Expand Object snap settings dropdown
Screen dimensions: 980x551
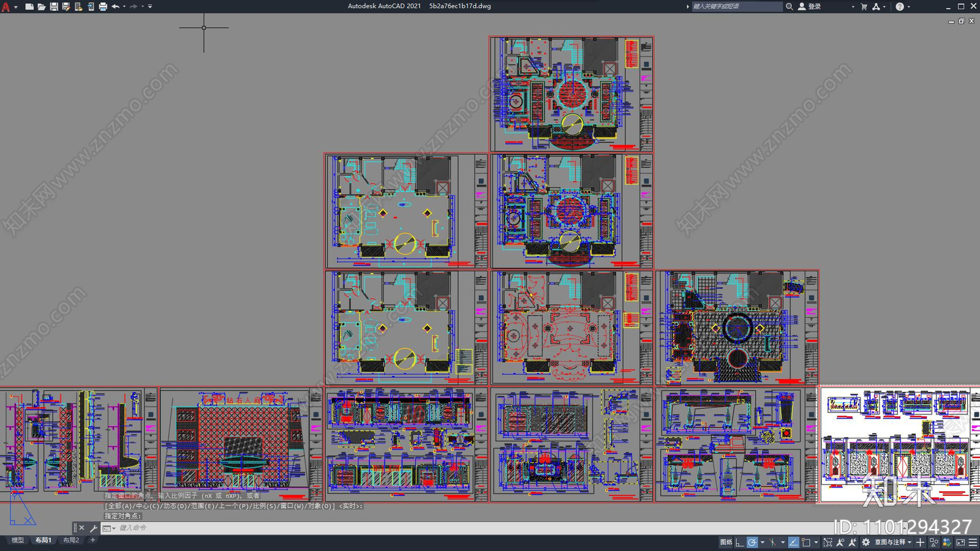(816, 542)
